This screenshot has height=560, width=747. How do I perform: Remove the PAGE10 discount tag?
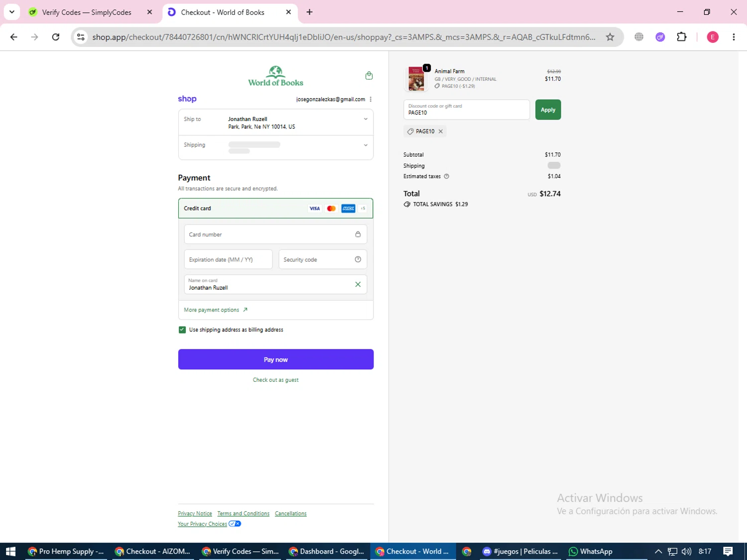tap(441, 131)
